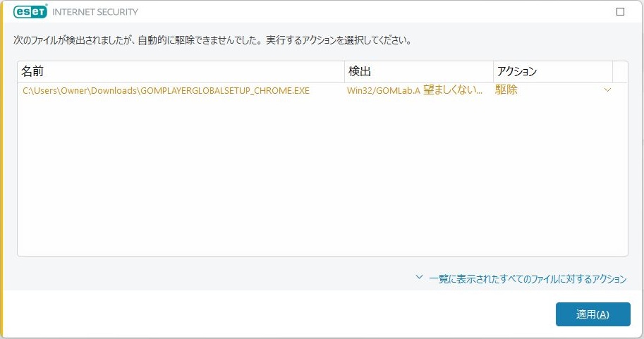Click the 望ましくない detection description text
644x339 pixels.
[x=453, y=91]
